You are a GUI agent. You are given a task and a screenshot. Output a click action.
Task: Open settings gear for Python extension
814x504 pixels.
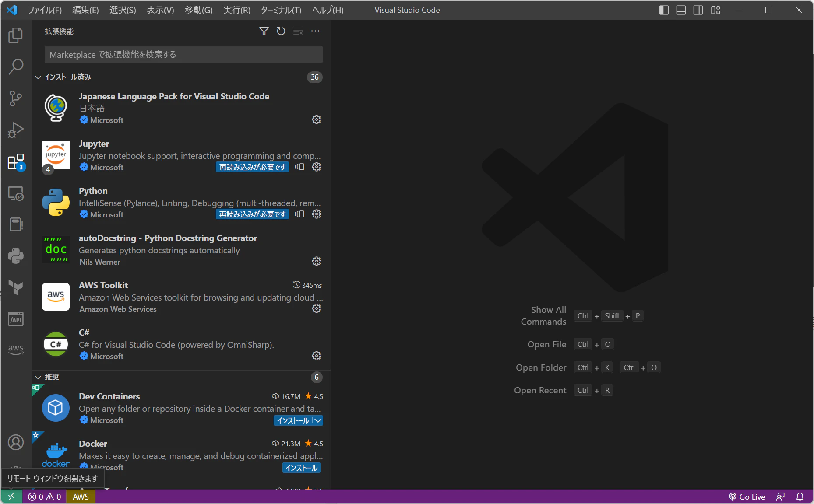point(317,214)
